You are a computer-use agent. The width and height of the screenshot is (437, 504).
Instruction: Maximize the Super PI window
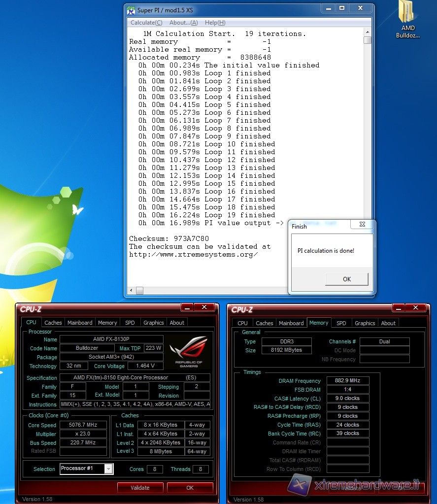click(x=342, y=8)
